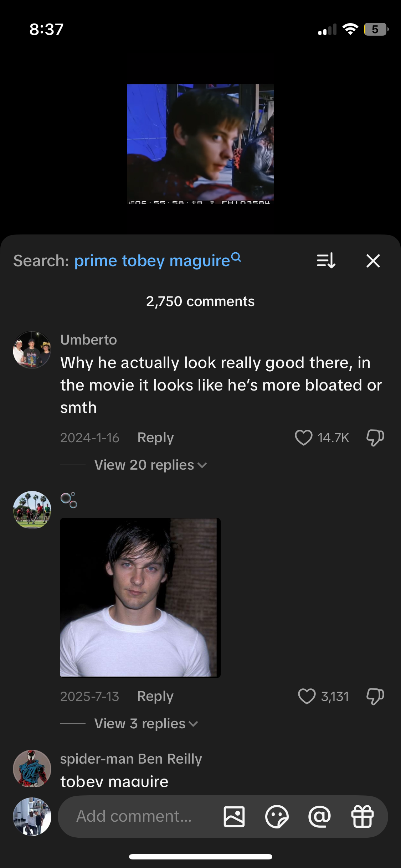Like the photo comment with 3,131 likes
Image resolution: width=401 pixels, height=868 pixels.
(x=307, y=696)
